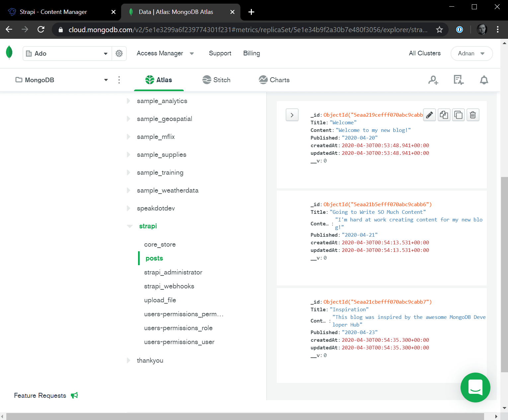Screen dimensions: 508x420
Task: Open the activity feed icon
Action: 458,80
